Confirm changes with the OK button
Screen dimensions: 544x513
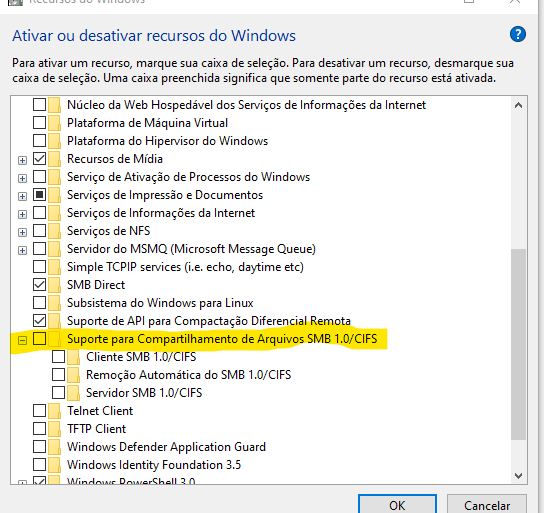[x=397, y=505]
